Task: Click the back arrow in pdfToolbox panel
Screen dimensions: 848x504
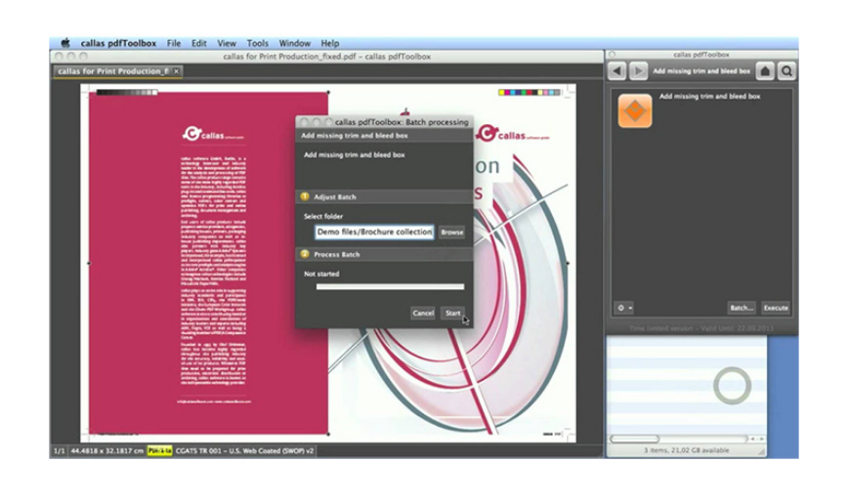Action: [616, 71]
